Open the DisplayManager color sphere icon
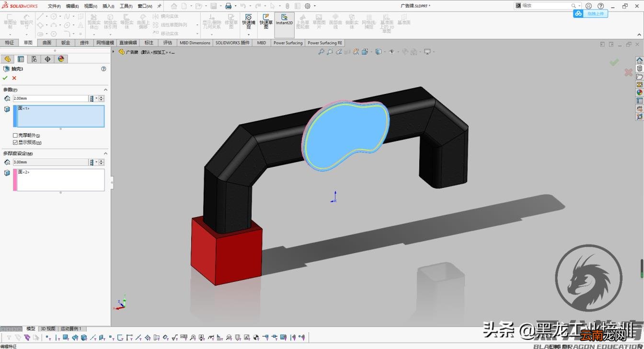 click(x=61, y=59)
